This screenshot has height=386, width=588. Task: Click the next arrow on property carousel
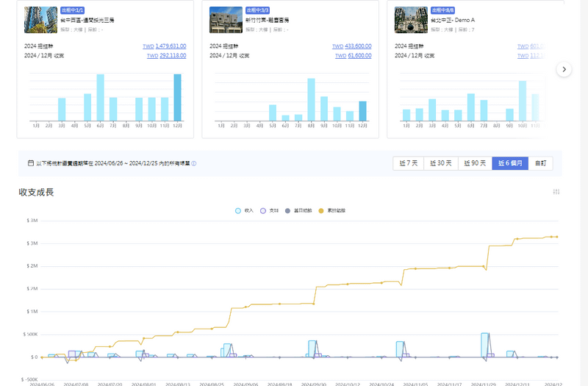564,69
